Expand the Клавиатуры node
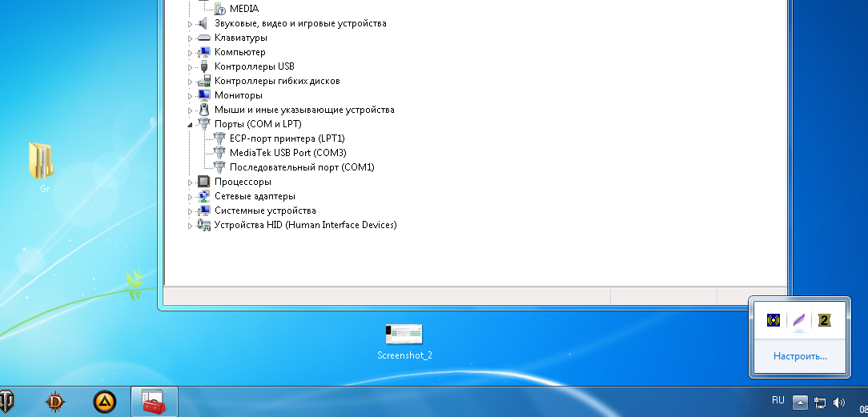 pyautogui.click(x=190, y=38)
